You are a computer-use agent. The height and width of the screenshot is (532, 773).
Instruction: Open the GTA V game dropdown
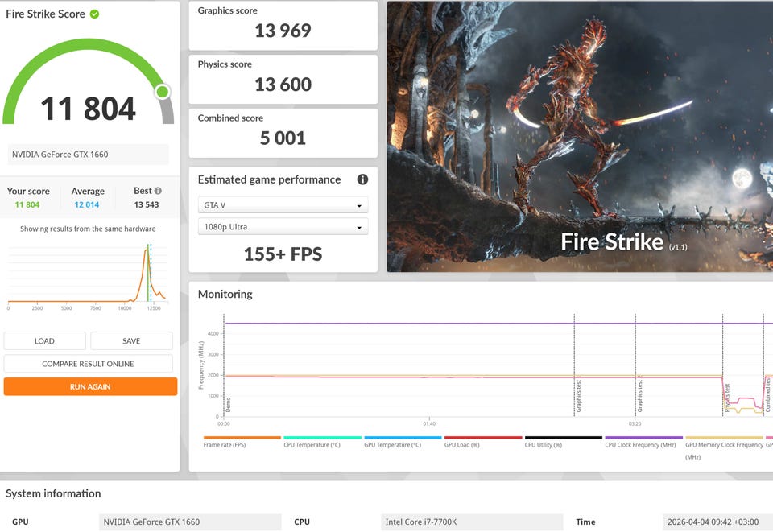(283, 205)
